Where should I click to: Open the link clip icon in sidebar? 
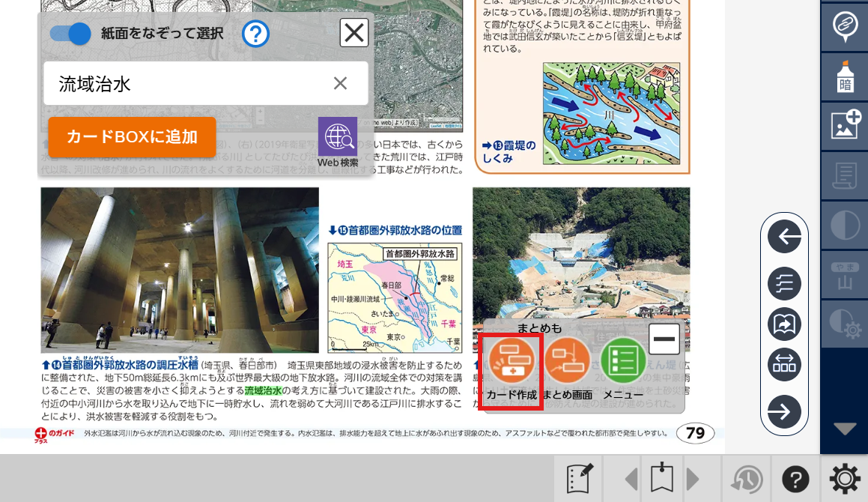pyautogui.click(x=845, y=26)
